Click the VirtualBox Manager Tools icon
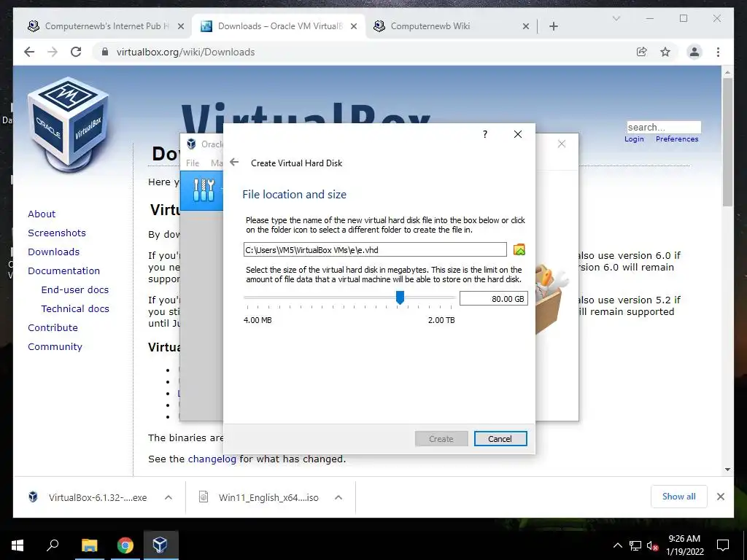 [204, 190]
